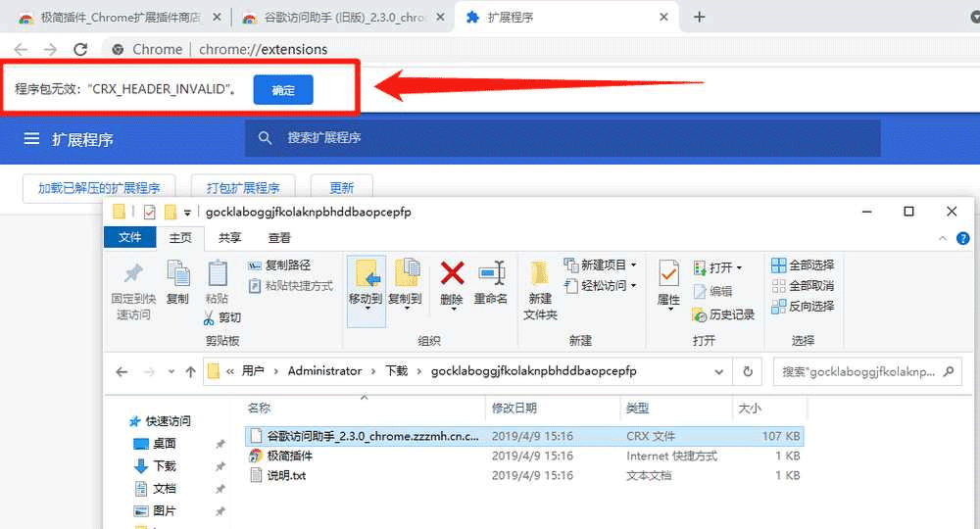Open recent locations dropdown arrow in Explorer
Image resolution: width=980 pixels, height=529 pixels.
click(x=171, y=372)
